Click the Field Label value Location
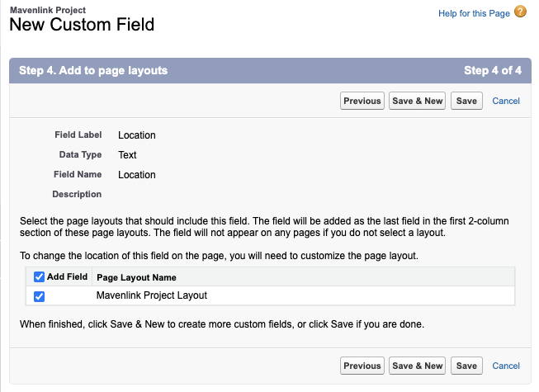The height and width of the screenshot is (392, 539). pos(137,135)
